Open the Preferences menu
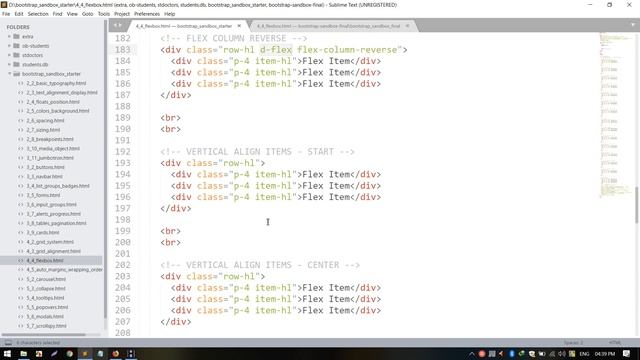Viewport: 640px width, 360px height. (147, 14)
